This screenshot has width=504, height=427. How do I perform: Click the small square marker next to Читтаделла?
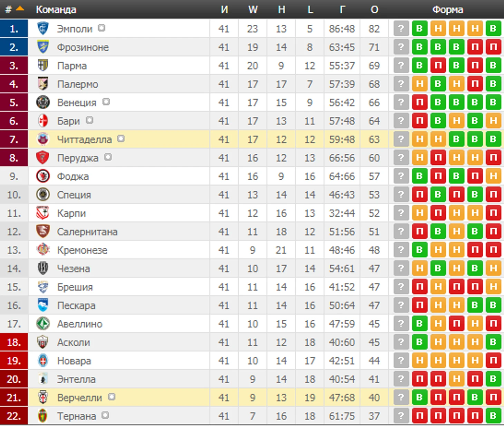coord(121,139)
